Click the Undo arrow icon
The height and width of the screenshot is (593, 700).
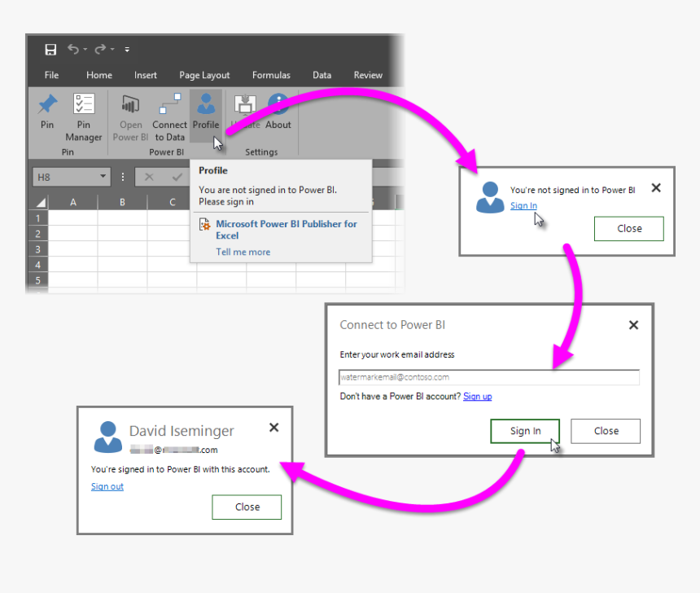(73, 49)
